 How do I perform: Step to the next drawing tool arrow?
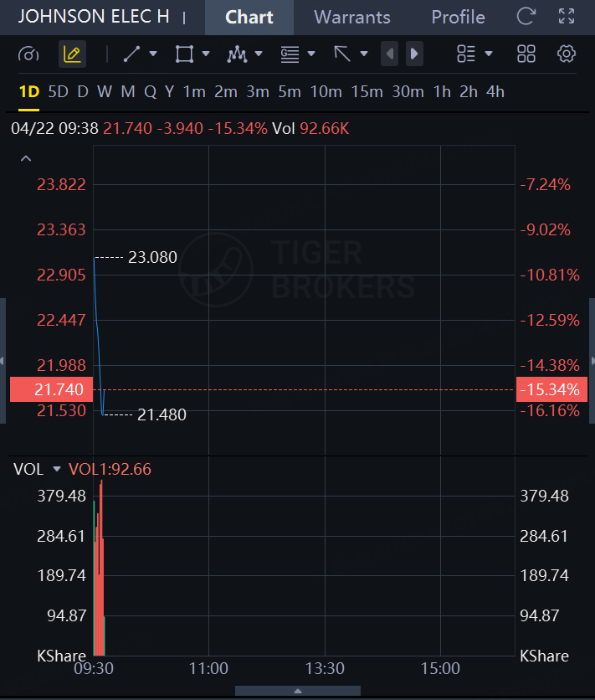click(413, 54)
